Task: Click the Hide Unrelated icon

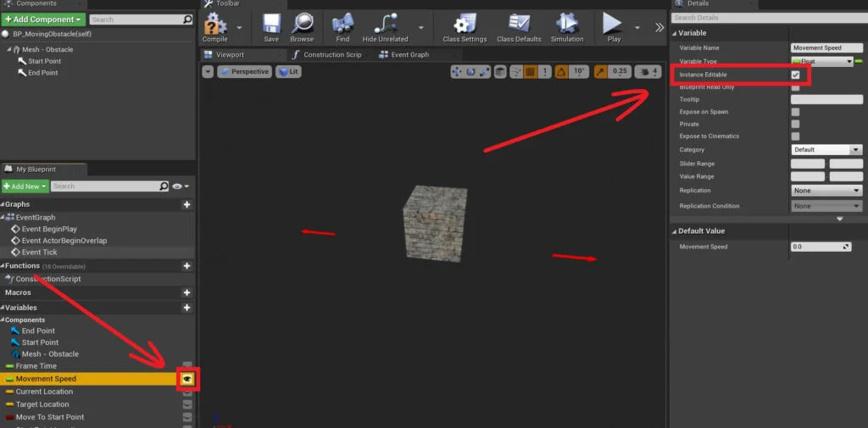Action: click(x=386, y=24)
